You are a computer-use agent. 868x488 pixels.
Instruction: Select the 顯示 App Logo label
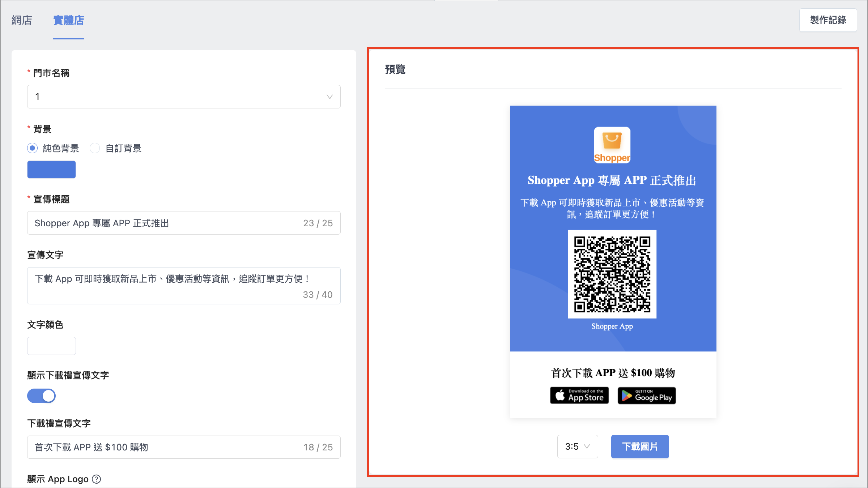coord(58,479)
